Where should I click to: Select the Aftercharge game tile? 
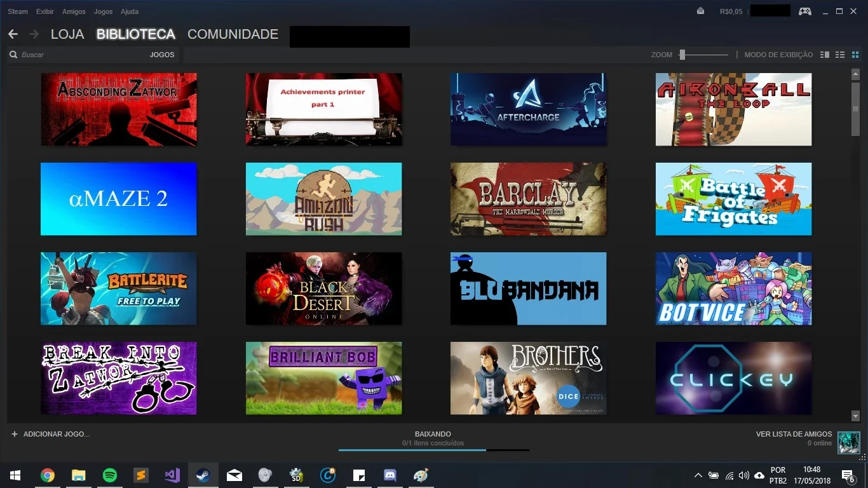tap(529, 109)
